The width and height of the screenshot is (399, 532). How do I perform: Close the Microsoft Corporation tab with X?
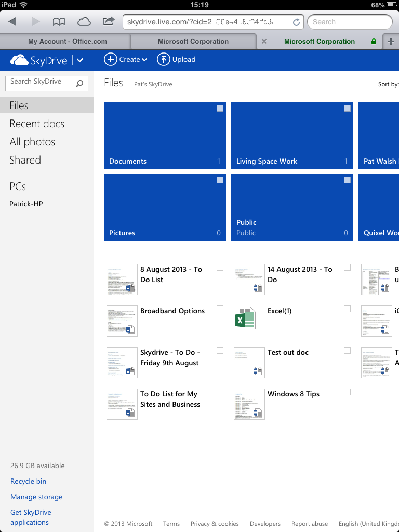point(264,42)
